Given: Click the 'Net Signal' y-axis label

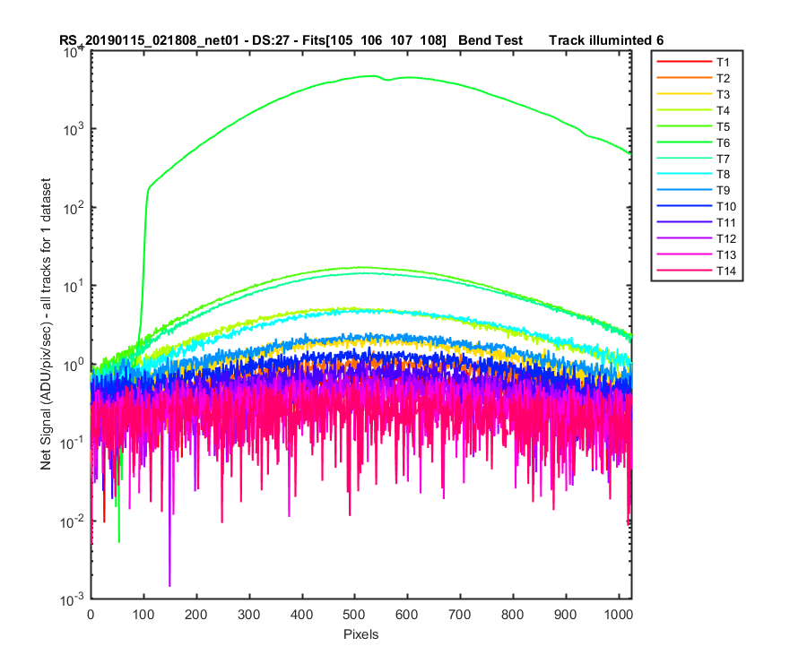Looking at the screenshot, I should 46,324.
